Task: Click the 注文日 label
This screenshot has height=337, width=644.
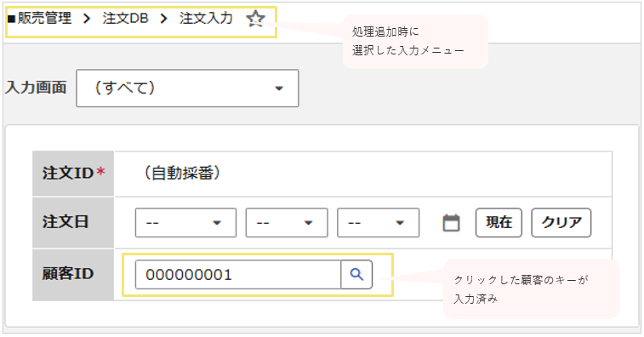Action: [x=66, y=222]
